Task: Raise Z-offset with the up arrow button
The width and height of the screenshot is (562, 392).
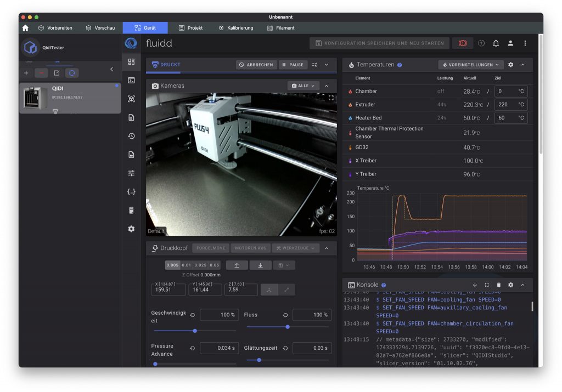Action: 237,265
